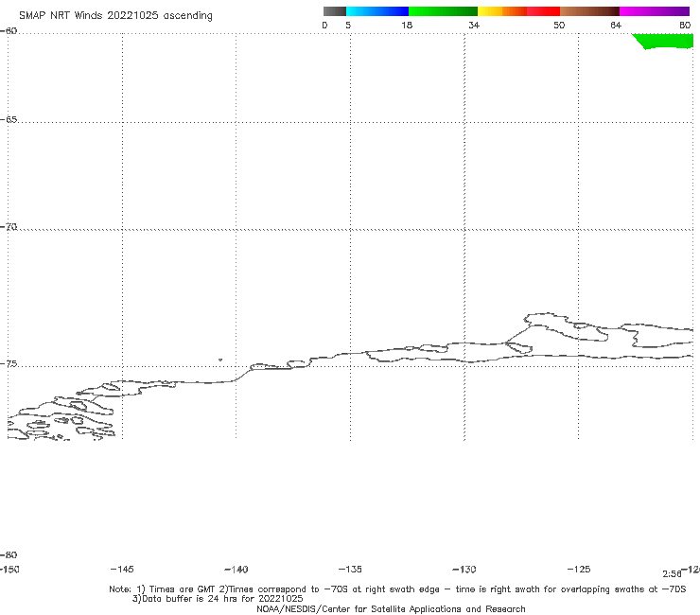The width and height of the screenshot is (700, 615).
Task: Click the small isolated island dot near -75 latitude
Action: (220, 360)
